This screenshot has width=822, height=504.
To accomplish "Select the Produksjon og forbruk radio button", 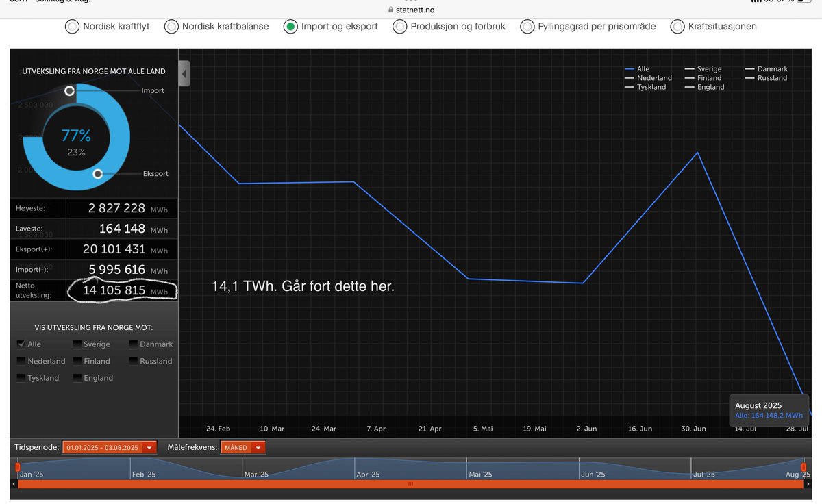I will [x=400, y=27].
